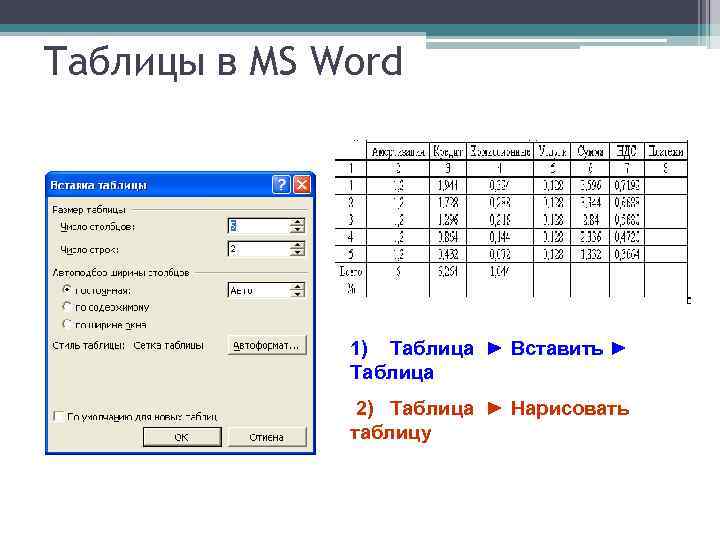
Task: Select the постоянная width radio button
Action: click(67, 289)
